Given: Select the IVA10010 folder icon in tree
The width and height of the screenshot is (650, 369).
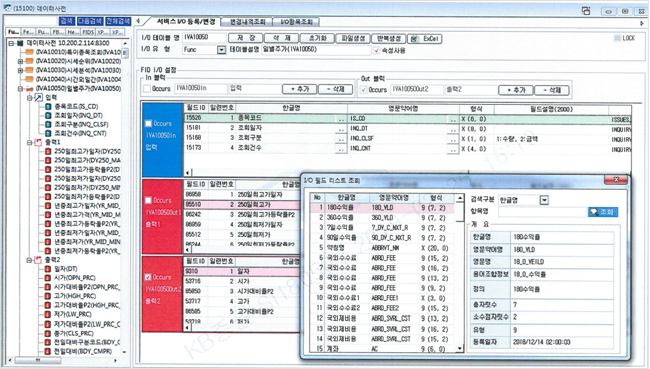Looking at the screenshot, I should click(x=29, y=52).
